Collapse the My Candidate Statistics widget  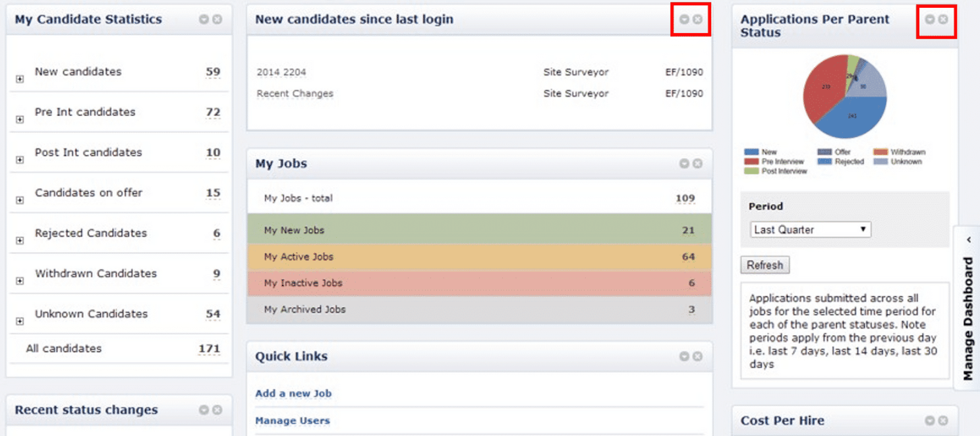pos(204,20)
